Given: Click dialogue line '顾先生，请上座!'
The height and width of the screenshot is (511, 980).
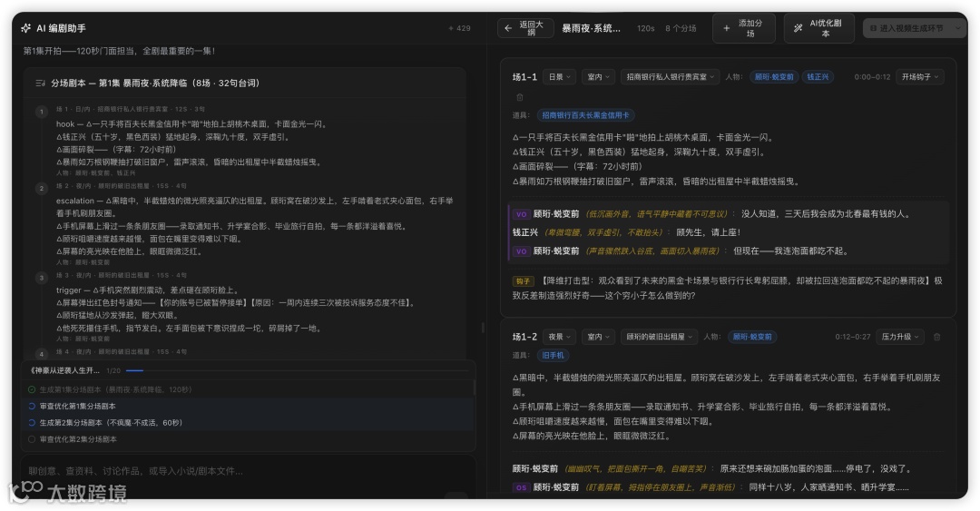Looking at the screenshot, I should (708, 232).
